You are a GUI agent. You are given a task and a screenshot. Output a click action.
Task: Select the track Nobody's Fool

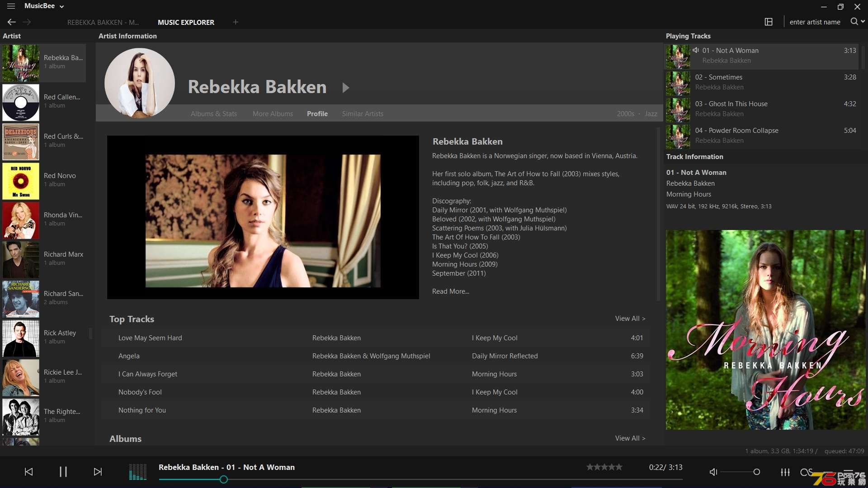coord(376,392)
